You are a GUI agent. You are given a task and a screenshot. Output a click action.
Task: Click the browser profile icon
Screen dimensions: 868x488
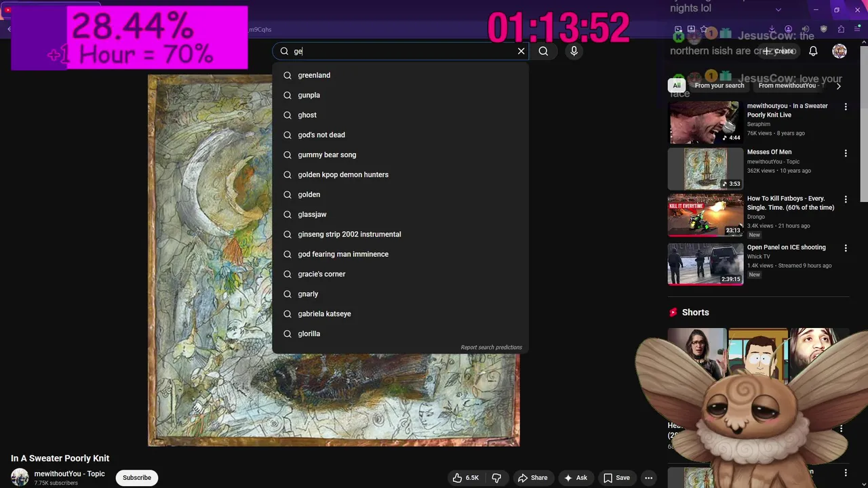(788, 29)
